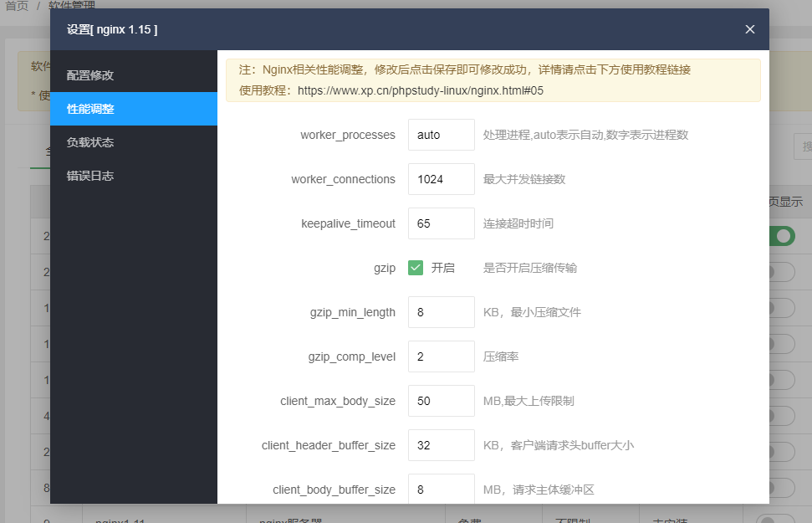Uncheck the gzip 开启 checkbox
Viewport: 812px width, 523px height.
[x=416, y=268]
